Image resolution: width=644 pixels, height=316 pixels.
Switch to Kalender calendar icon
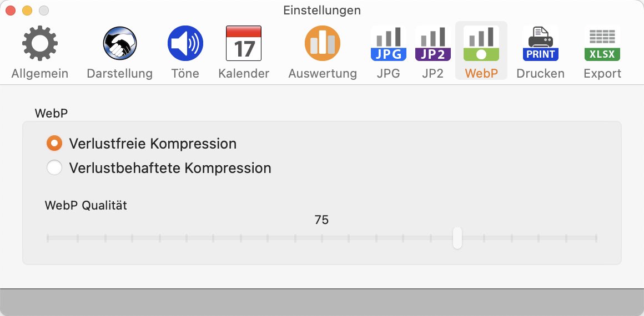pyautogui.click(x=244, y=43)
